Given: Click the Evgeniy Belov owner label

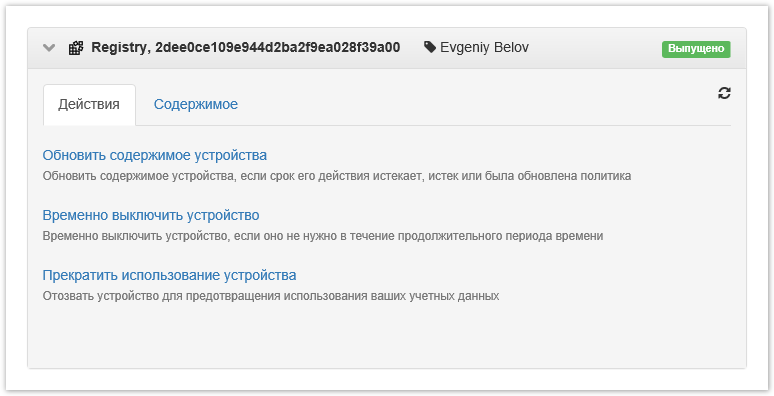Looking at the screenshot, I should pos(484,47).
